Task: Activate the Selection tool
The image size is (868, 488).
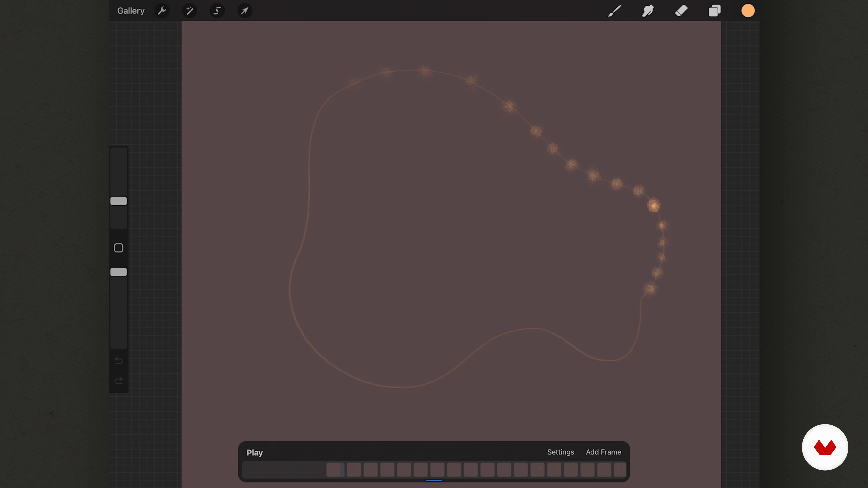Action: pyautogui.click(x=217, y=11)
